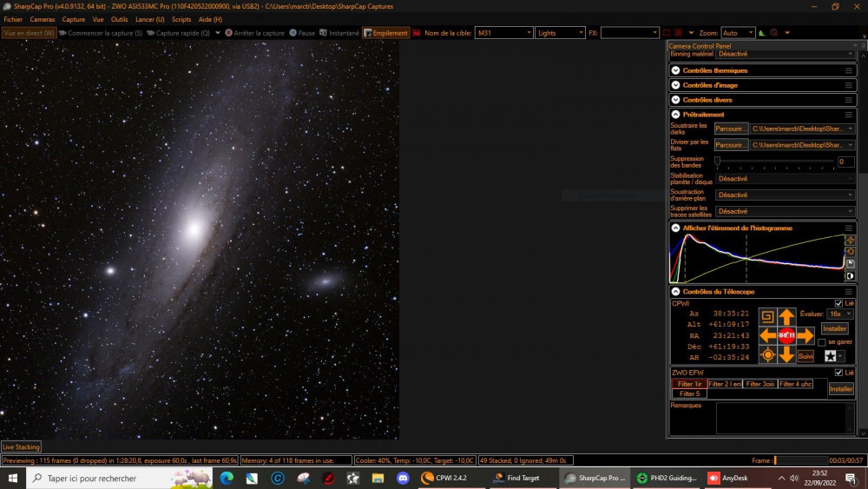Apply auto stretch lightning icon
Screen dimensions: 868x489
coord(851,240)
